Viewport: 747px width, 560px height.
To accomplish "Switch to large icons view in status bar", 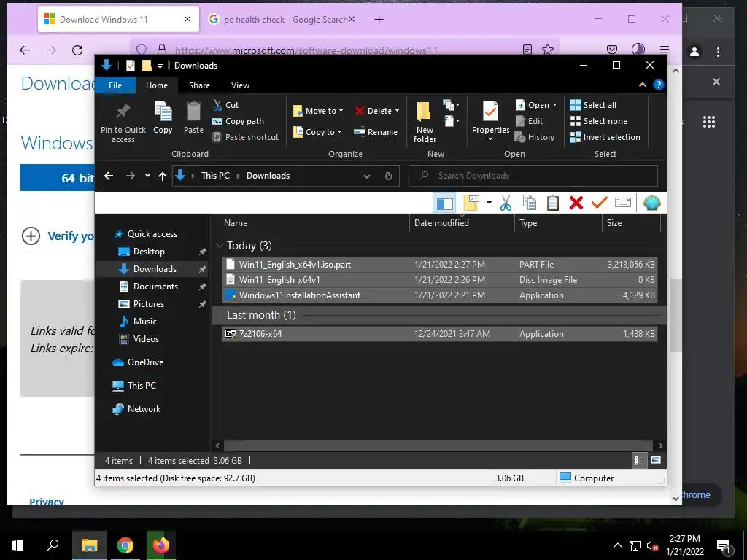I will 656,460.
